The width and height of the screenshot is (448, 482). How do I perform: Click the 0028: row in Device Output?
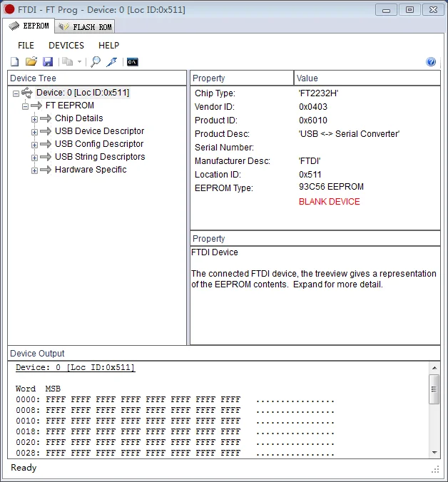coord(175,453)
